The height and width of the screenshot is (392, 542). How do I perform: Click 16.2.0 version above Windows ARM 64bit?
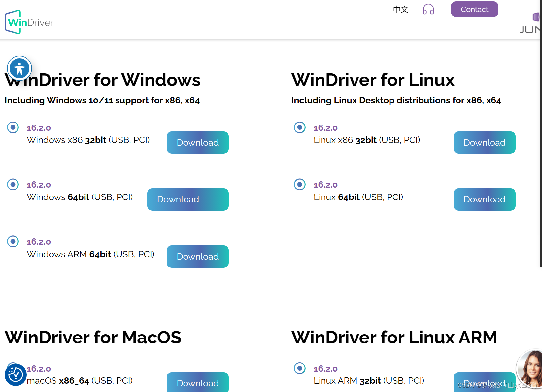click(x=39, y=242)
